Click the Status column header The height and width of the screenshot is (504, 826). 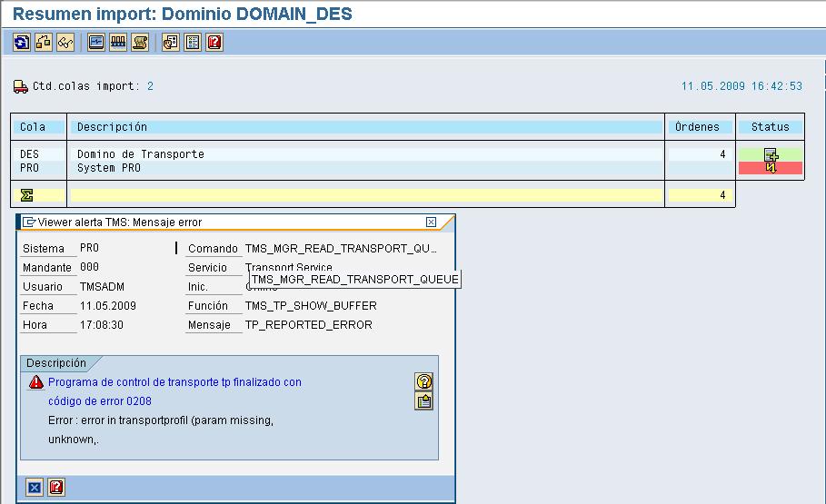[x=770, y=127]
